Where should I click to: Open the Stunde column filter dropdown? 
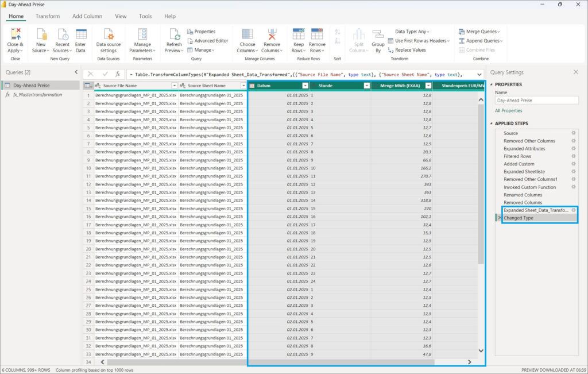click(367, 86)
